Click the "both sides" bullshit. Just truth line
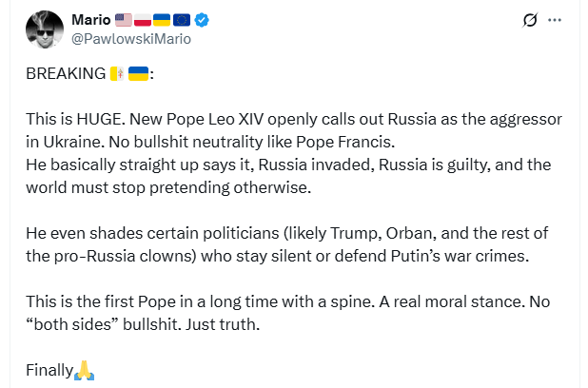 pos(143,324)
